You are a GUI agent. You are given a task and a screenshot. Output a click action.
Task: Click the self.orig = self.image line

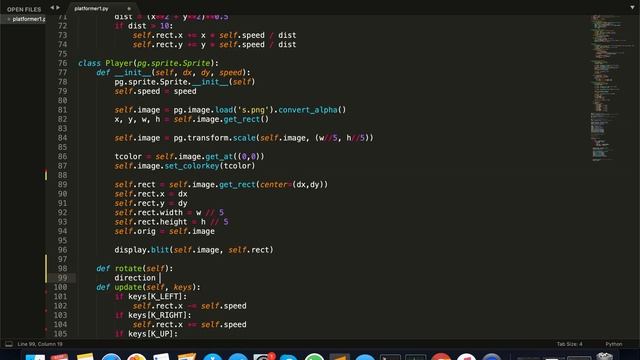click(x=164, y=231)
